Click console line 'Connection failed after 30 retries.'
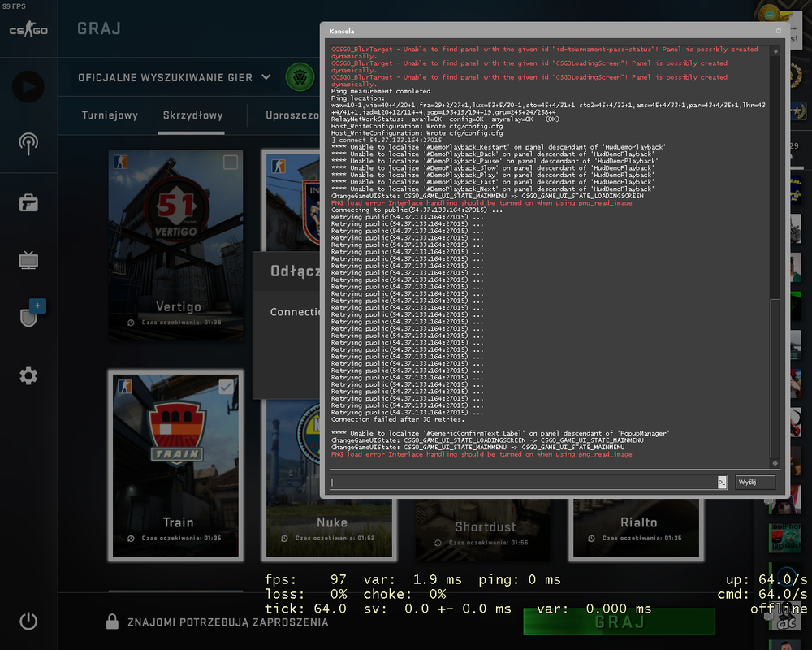This screenshot has height=650, width=812. [x=398, y=419]
